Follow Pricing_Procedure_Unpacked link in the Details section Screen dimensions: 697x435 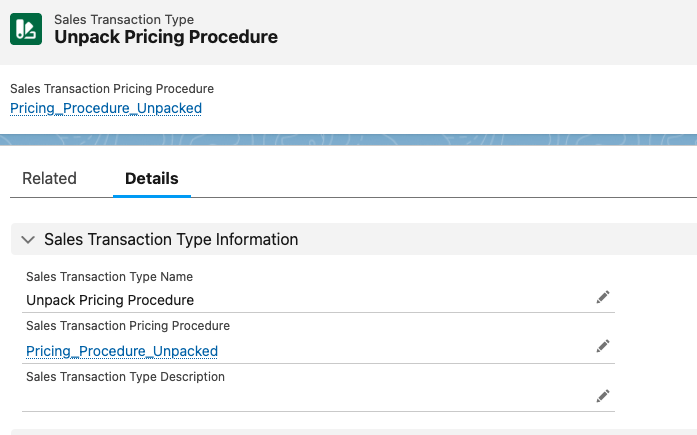(x=121, y=351)
